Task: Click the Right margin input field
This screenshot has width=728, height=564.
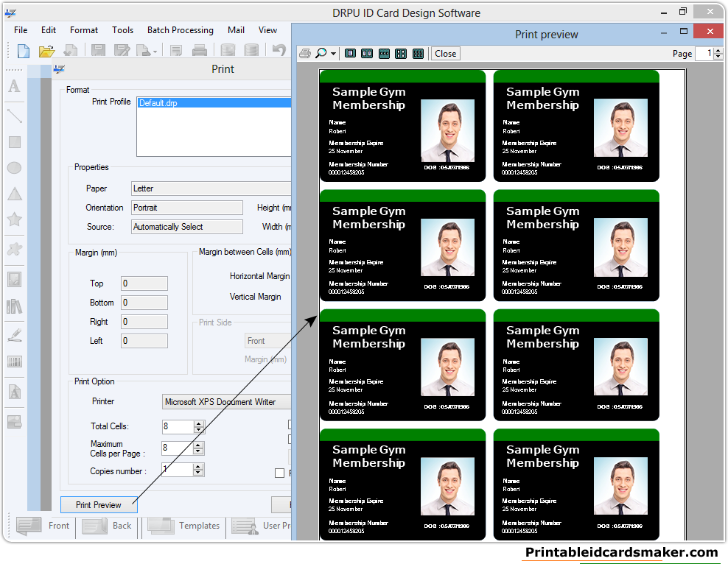Action: [144, 322]
